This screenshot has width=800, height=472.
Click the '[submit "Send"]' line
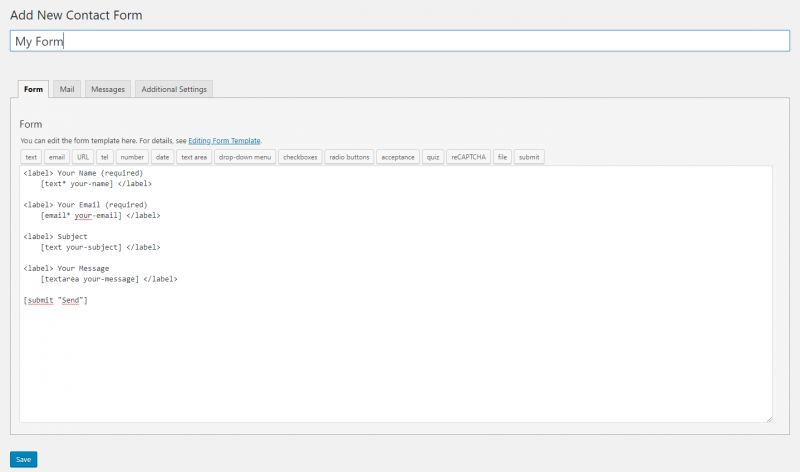55,300
